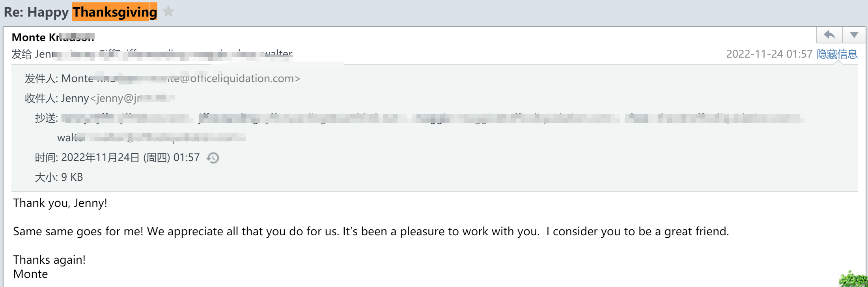
Task: Click the first blurred 抄送 recipient
Action: (x=88, y=118)
